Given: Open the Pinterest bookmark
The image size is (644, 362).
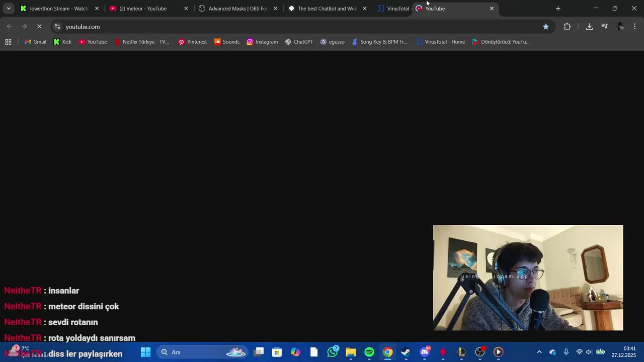Looking at the screenshot, I should pos(192,42).
